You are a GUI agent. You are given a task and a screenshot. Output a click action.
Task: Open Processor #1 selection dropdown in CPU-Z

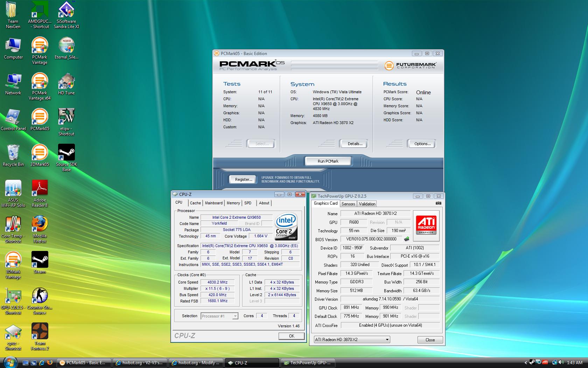tap(219, 316)
